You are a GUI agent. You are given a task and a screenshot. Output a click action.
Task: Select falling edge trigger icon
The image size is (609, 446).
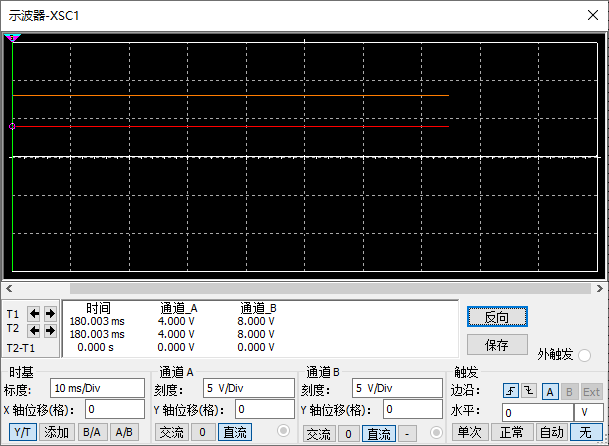click(529, 391)
